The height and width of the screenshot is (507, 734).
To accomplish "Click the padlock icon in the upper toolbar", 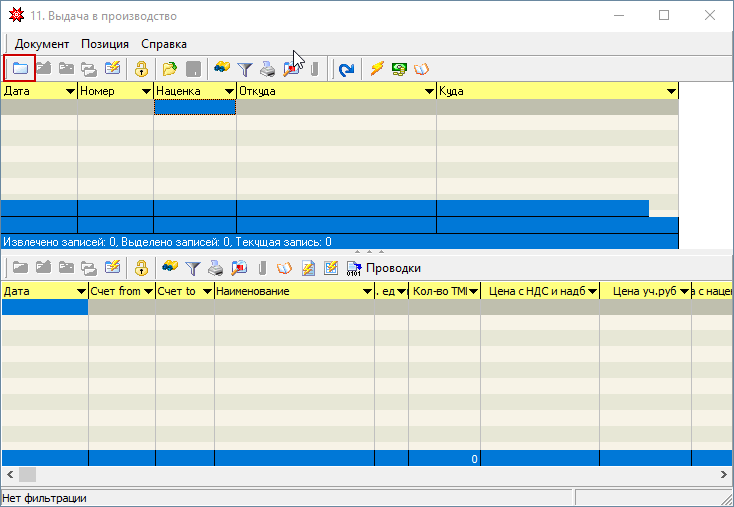I will pyautogui.click(x=142, y=70).
